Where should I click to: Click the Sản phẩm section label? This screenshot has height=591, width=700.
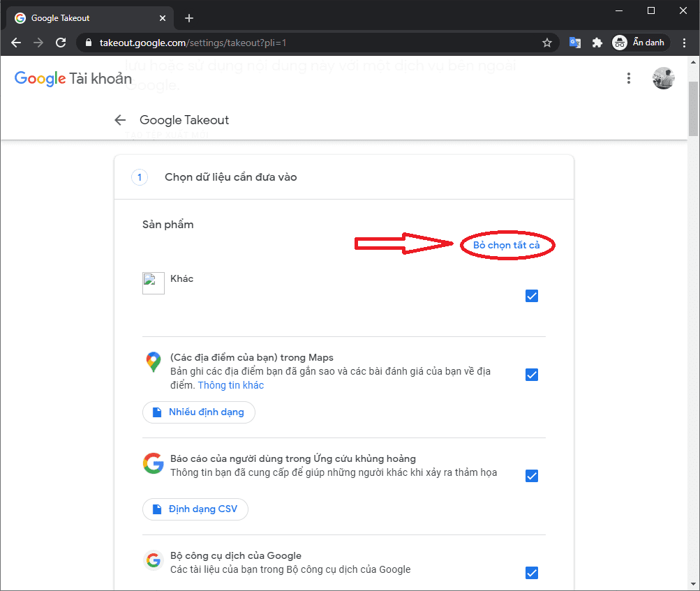click(x=168, y=225)
